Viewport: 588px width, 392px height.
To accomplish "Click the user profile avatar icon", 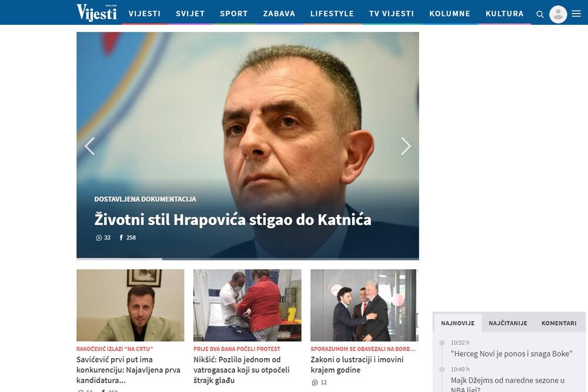I will point(557,14).
